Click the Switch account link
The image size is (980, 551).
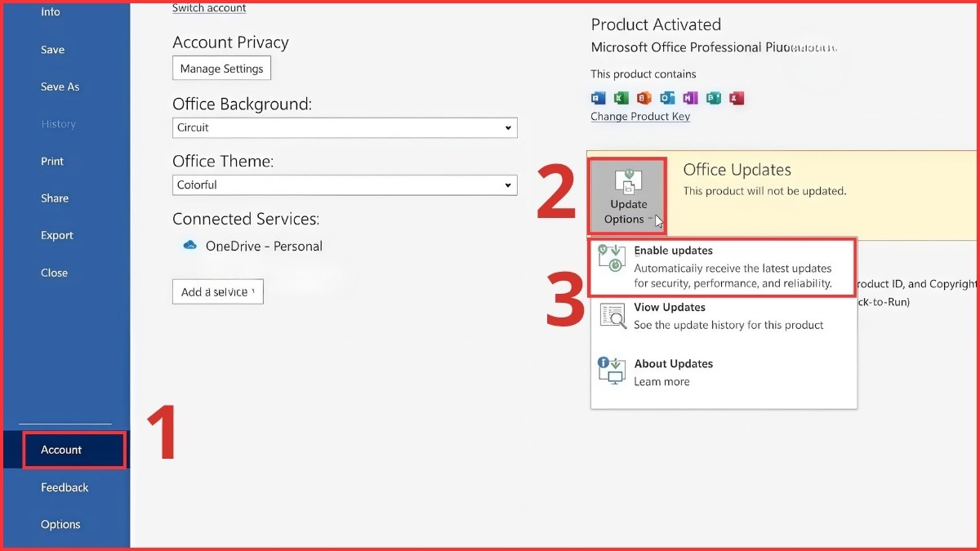click(209, 8)
